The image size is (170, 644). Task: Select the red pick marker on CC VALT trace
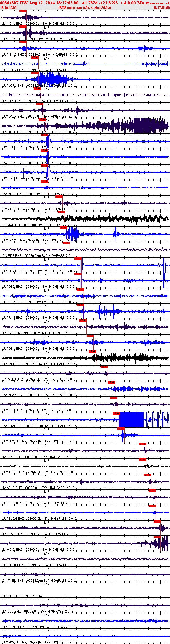[x=59, y=197]
